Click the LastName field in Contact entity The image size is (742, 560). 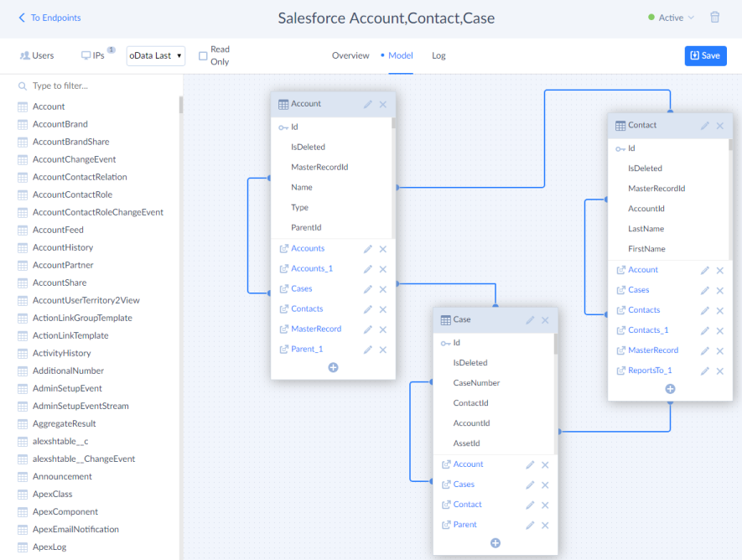pos(646,229)
